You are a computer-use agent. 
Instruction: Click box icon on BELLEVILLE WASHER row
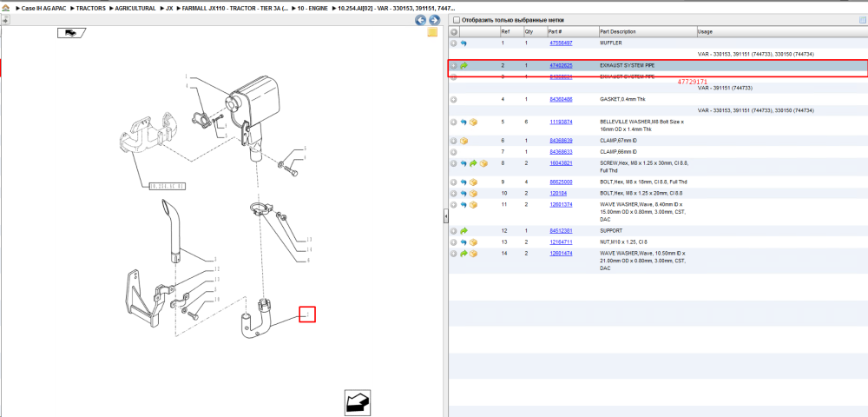(x=473, y=122)
